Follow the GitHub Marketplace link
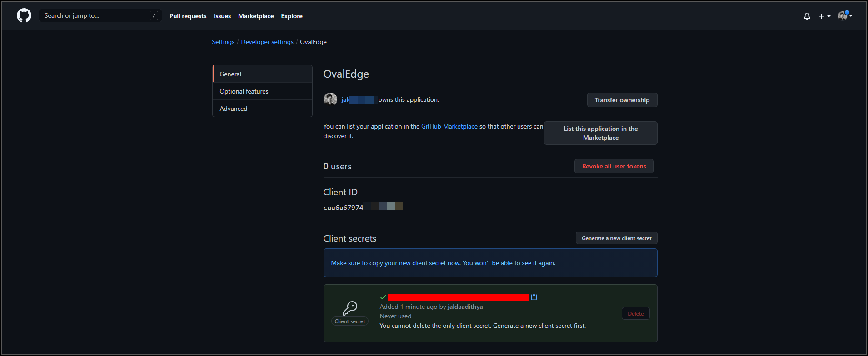The width and height of the screenshot is (868, 356). [449, 126]
